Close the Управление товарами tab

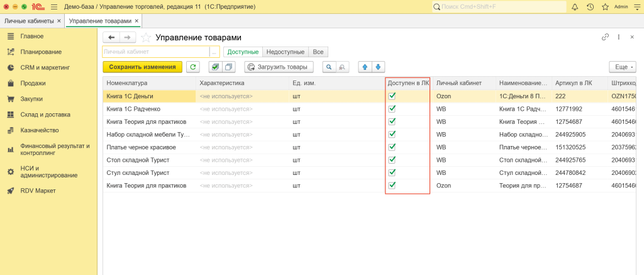pyautogui.click(x=136, y=21)
